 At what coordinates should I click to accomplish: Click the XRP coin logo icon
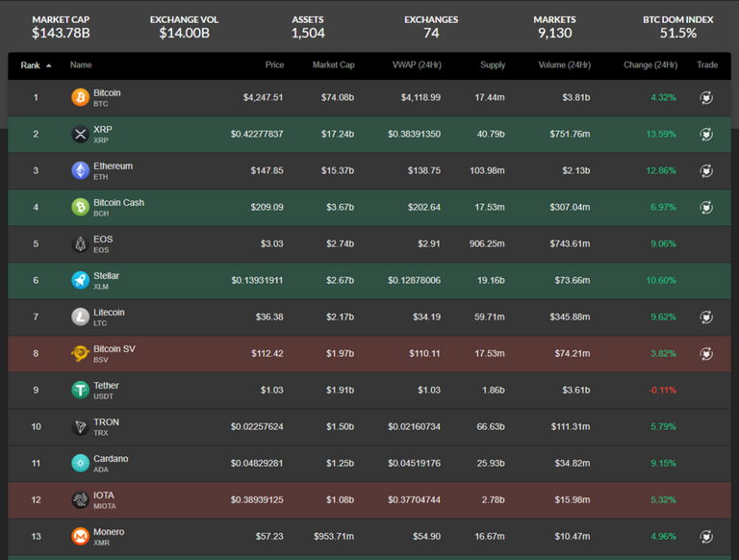pyautogui.click(x=80, y=134)
